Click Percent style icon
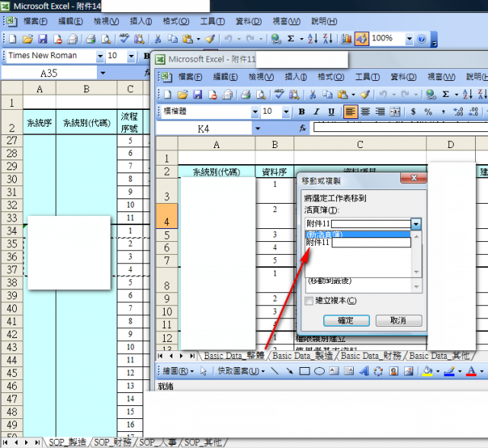The width and height of the screenshot is (488, 448). click(429, 111)
